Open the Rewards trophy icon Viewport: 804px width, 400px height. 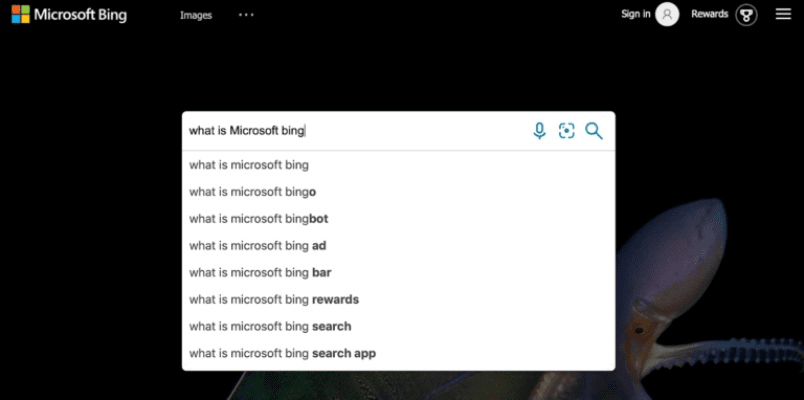[x=746, y=14]
